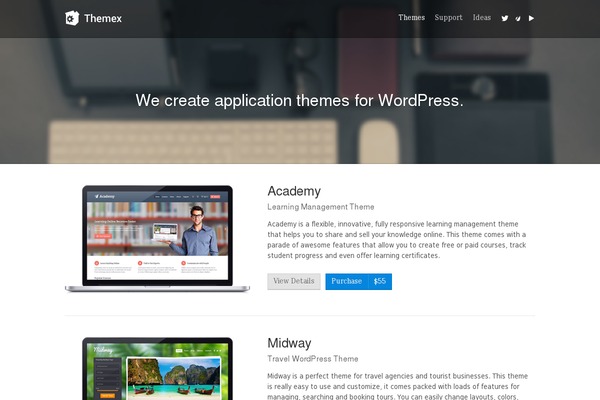The image size is (600, 400).
Task: Click the Midway laptop preview image
Action: click(x=157, y=368)
